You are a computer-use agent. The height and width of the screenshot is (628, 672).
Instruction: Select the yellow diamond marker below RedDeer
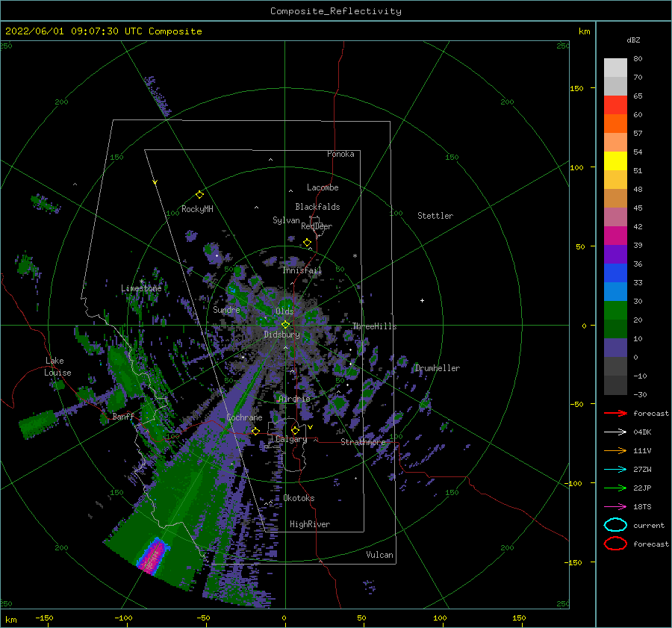pyautogui.click(x=307, y=243)
